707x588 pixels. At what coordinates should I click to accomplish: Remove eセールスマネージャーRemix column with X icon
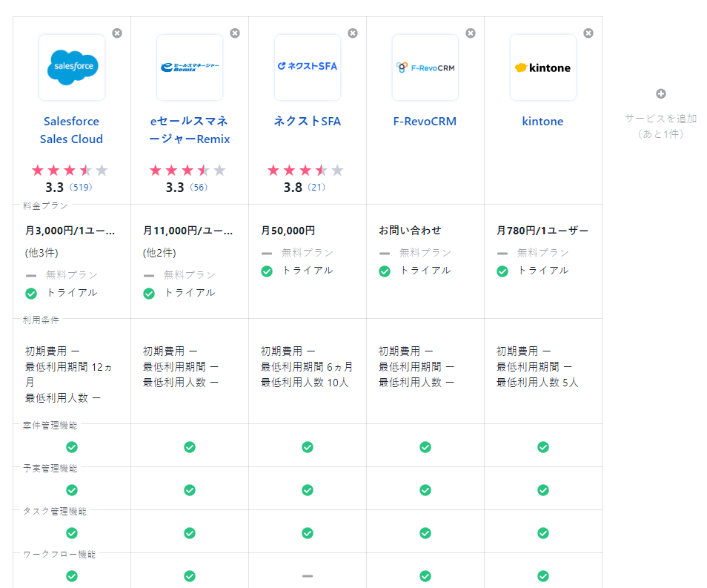[235, 33]
